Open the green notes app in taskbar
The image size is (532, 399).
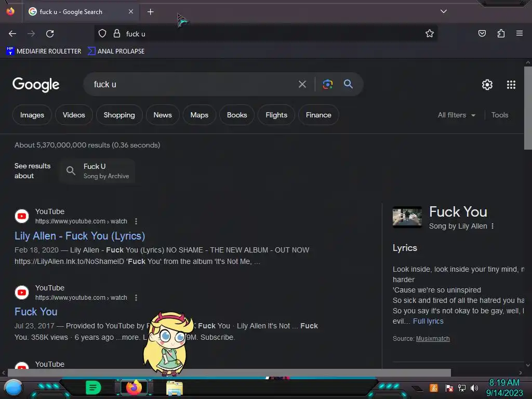point(93,388)
